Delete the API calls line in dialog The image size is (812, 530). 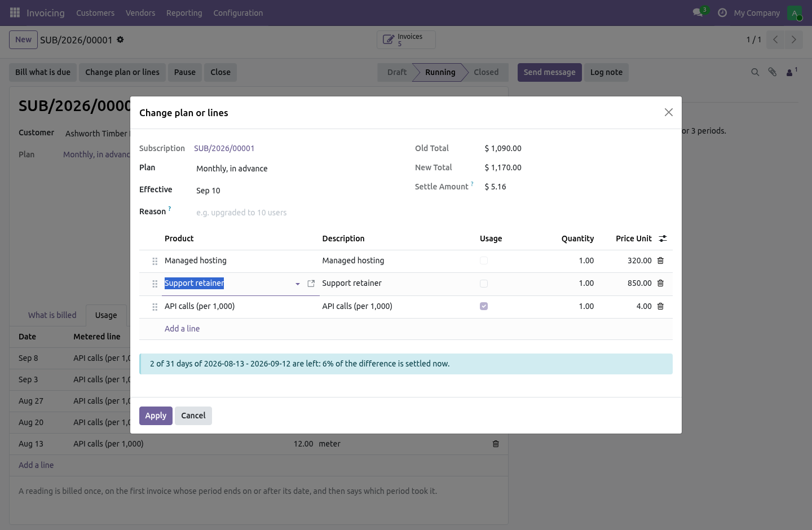point(661,306)
